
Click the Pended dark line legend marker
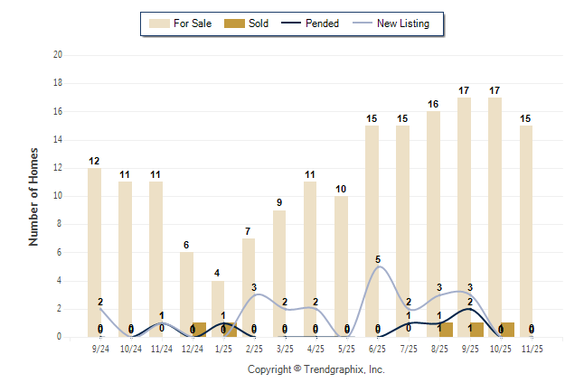[289, 23]
